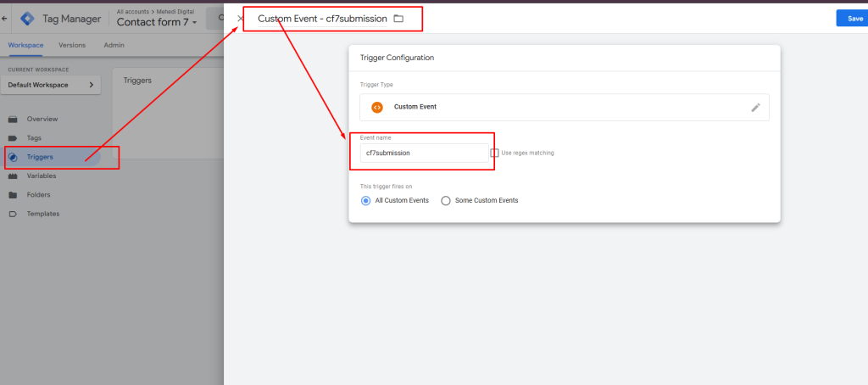
Task: Click the folder icon beside trigger name
Action: (x=398, y=19)
